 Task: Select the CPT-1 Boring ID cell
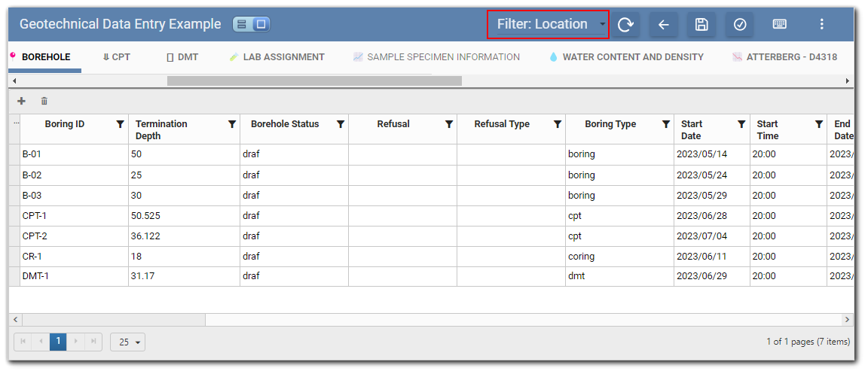point(74,216)
